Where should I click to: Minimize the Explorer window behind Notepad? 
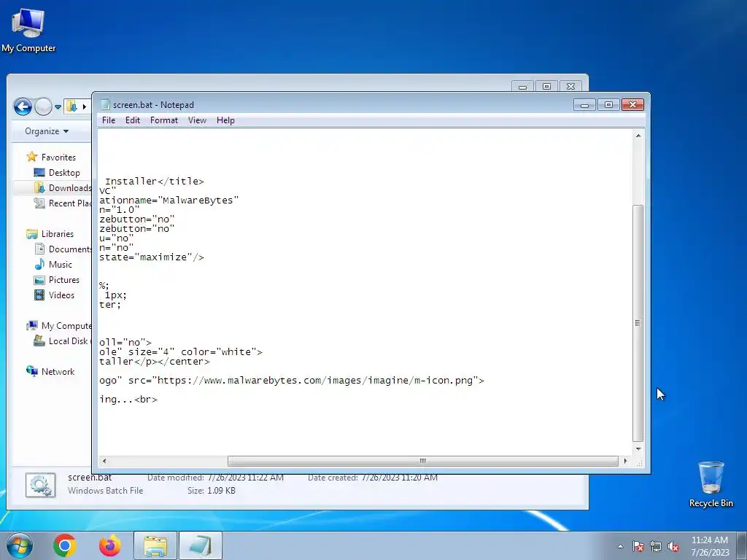coord(522,87)
